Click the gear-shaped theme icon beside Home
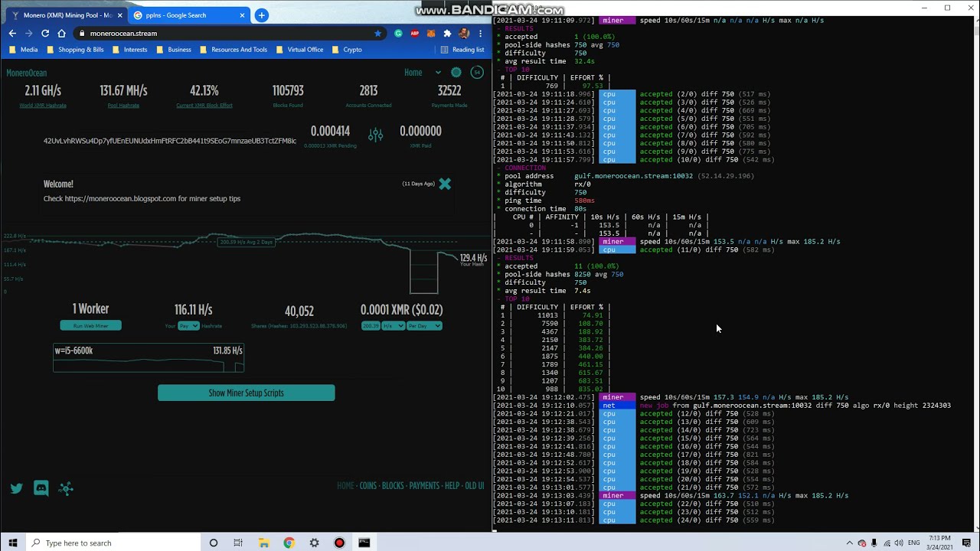980x551 pixels. (x=456, y=73)
